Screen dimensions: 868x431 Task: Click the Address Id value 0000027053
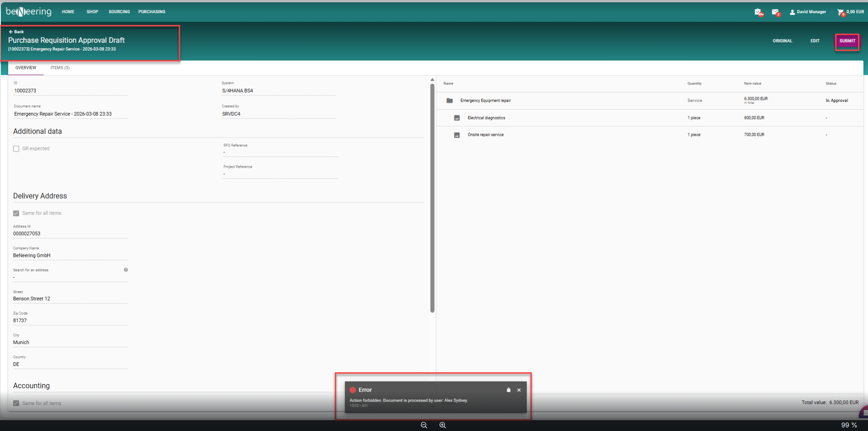coord(27,234)
